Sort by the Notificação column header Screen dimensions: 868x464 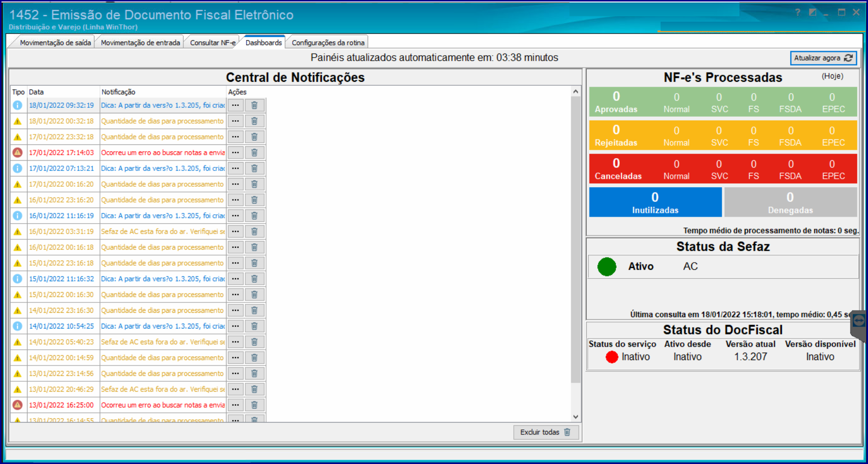click(x=163, y=92)
